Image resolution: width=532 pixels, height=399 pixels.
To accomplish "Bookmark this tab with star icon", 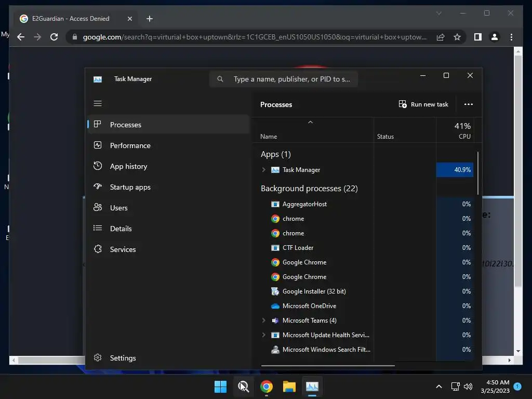I will click(457, 37).
